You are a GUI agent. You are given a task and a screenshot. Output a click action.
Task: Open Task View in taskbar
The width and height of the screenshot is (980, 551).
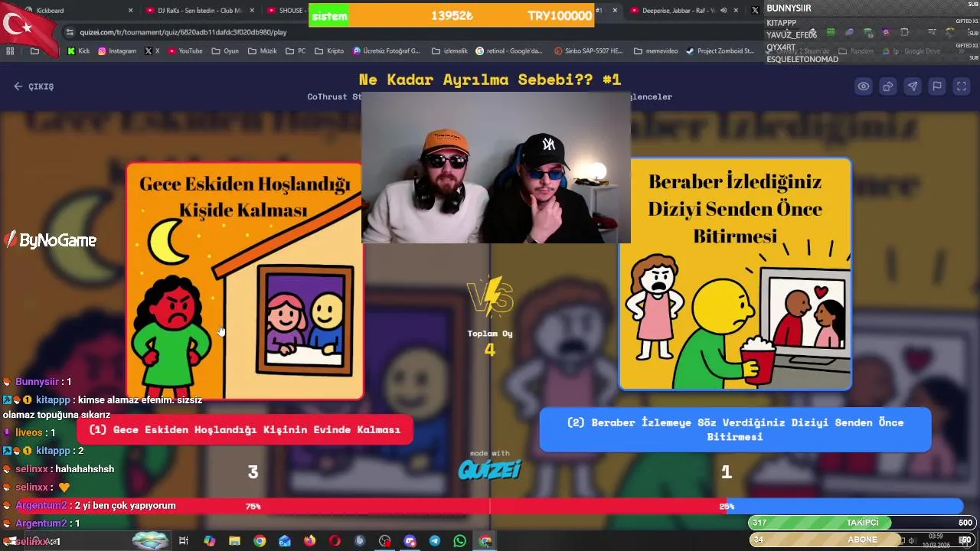tap(184, 541)
